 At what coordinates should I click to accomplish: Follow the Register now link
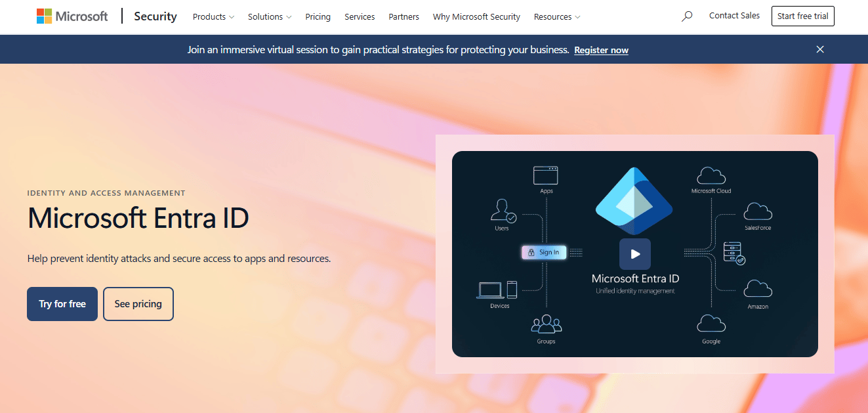coord(601,50)
